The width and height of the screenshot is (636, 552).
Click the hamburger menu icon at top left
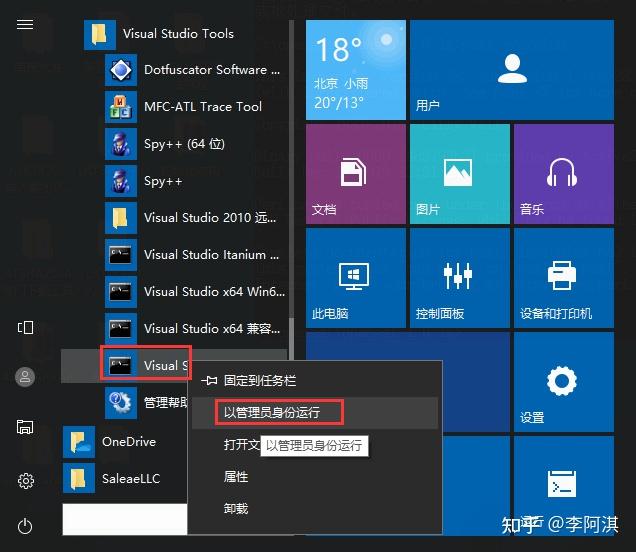pos(25,24)
